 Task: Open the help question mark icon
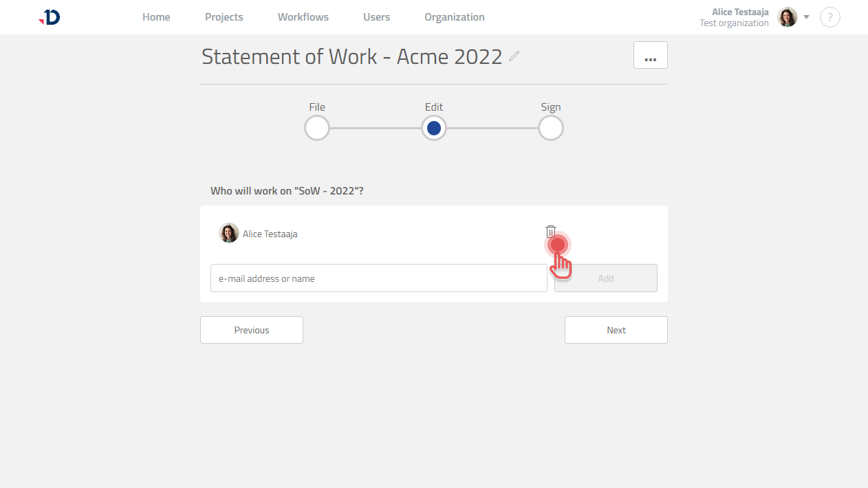pyautogui.click(x=830, y=17)
